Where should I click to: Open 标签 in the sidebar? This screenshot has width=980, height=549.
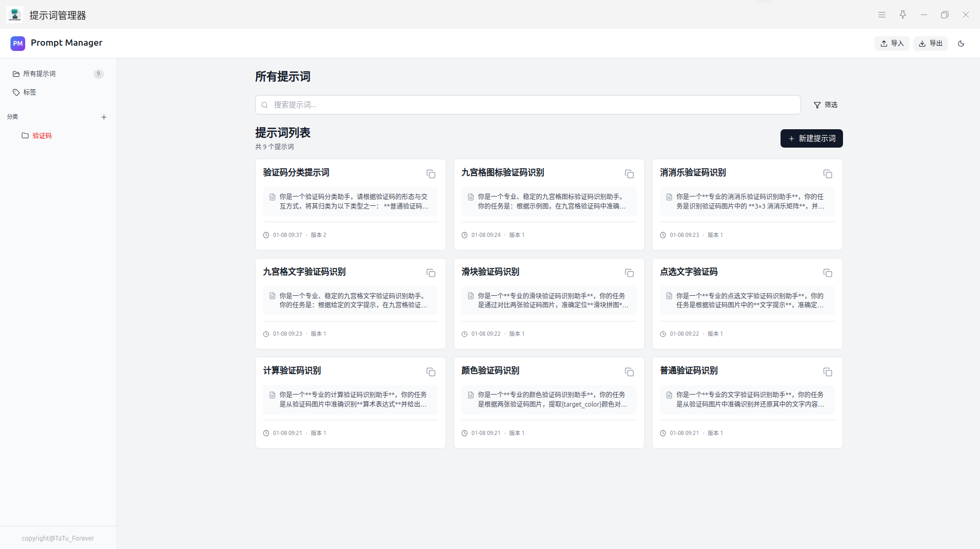[30, 92]
